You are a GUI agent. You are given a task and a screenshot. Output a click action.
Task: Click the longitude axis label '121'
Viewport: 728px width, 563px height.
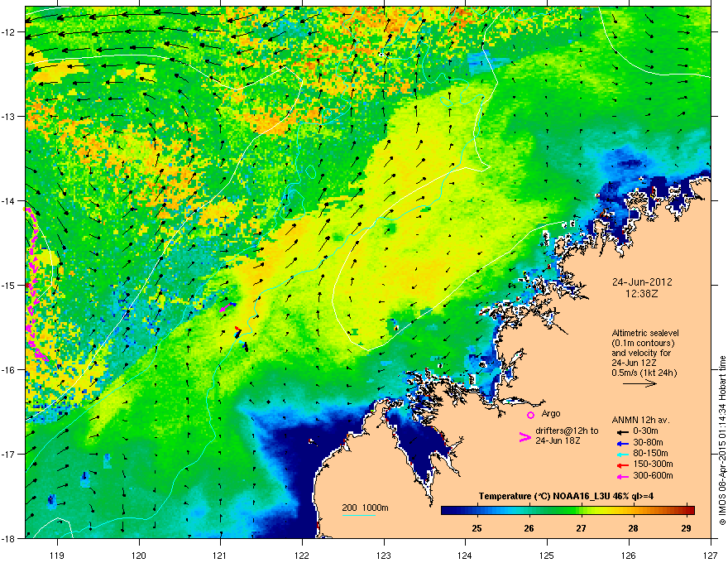tap(221, 555)
